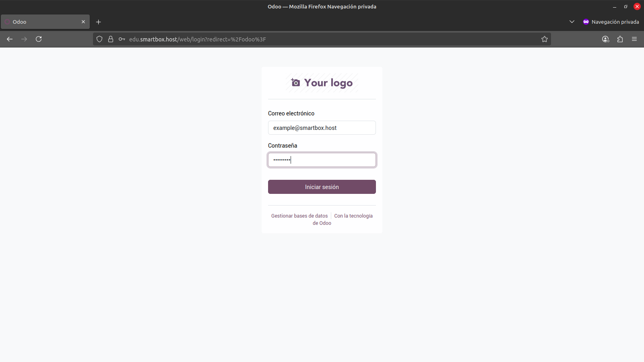
Task: Open Gestionar bases de datos link
Action: [299, 216]
